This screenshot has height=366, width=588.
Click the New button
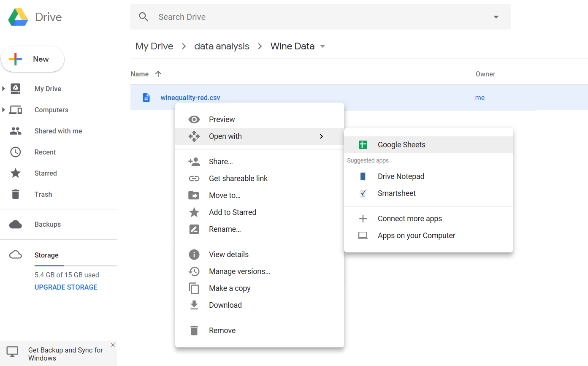pyautogui.click(x=33, y=59)
